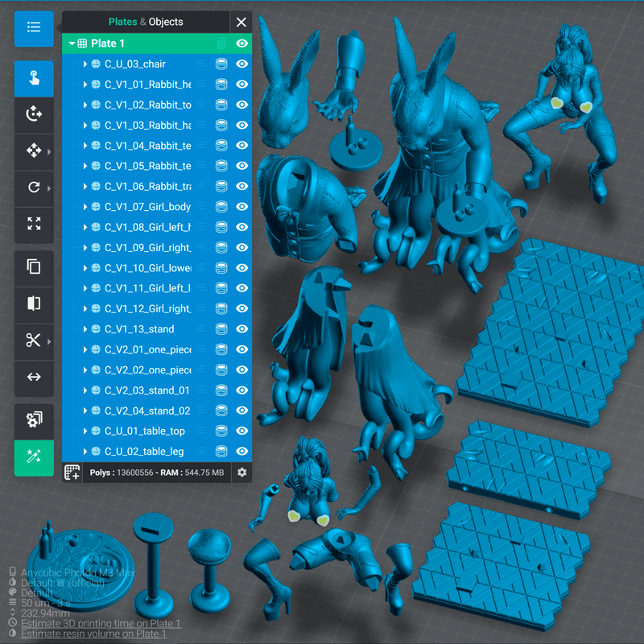
Task: Open the auto-orientation tool
Action: tap(34, 115)
